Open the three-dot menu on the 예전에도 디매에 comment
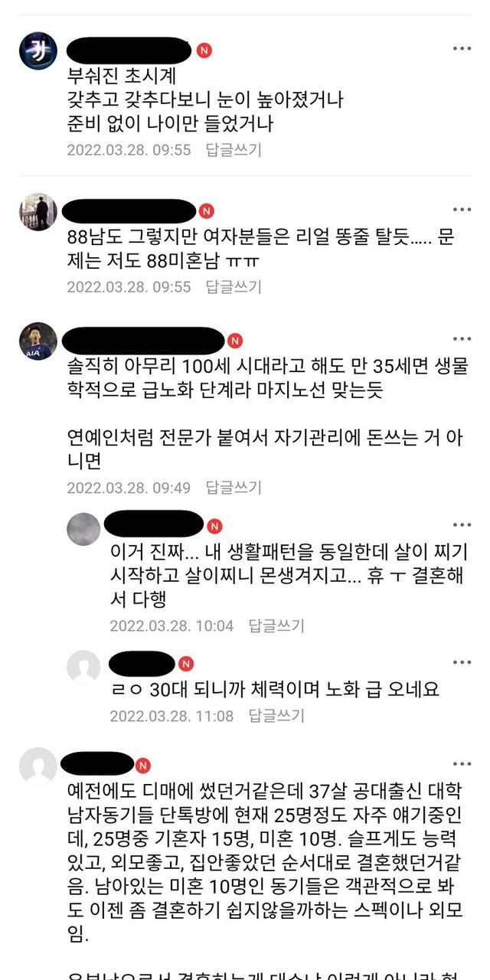 click(x=462, y=763)
